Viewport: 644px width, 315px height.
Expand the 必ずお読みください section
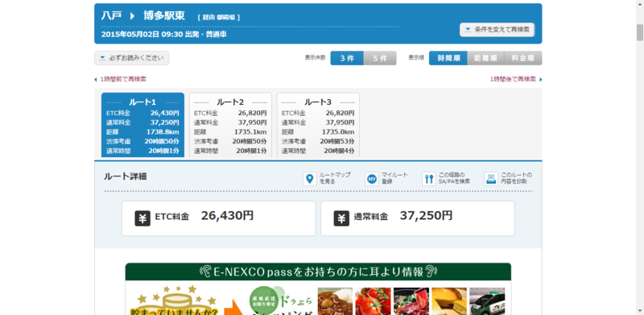coord(131,58)
